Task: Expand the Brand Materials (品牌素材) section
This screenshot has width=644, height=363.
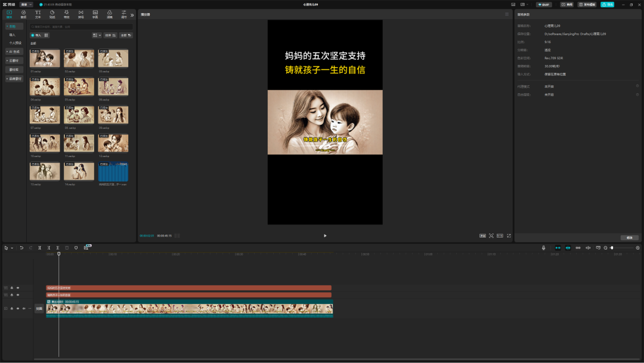Action: (x=14, y=79)
